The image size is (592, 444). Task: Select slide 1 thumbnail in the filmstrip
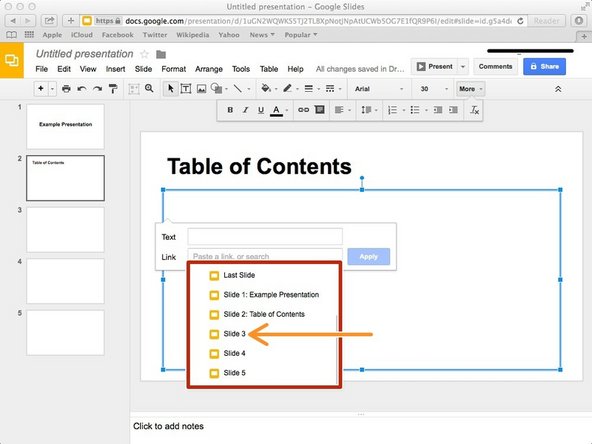pos(65,127)
